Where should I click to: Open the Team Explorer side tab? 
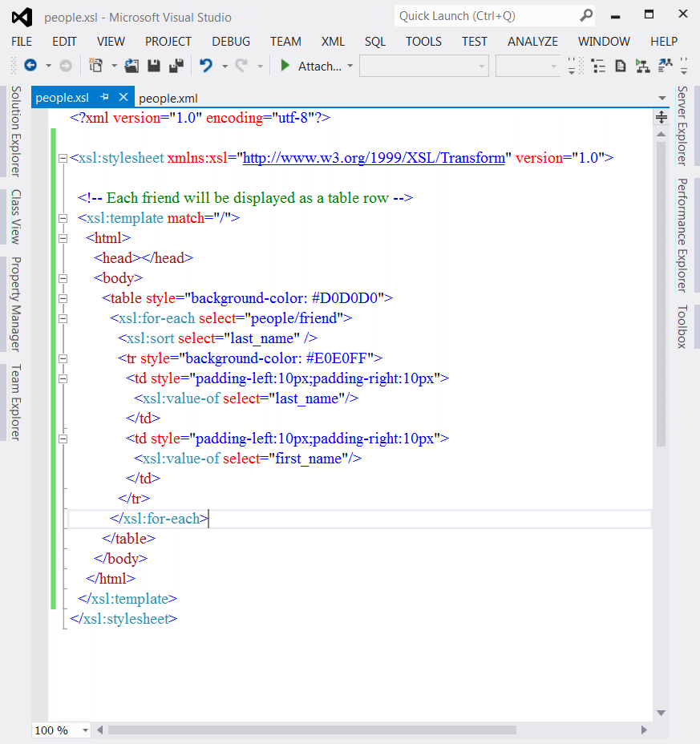pyautogui.click(x=16, y=402)
